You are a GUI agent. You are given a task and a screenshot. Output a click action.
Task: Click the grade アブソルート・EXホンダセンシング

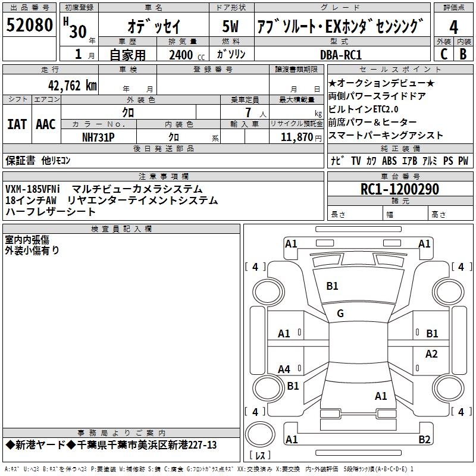point(340,26)
